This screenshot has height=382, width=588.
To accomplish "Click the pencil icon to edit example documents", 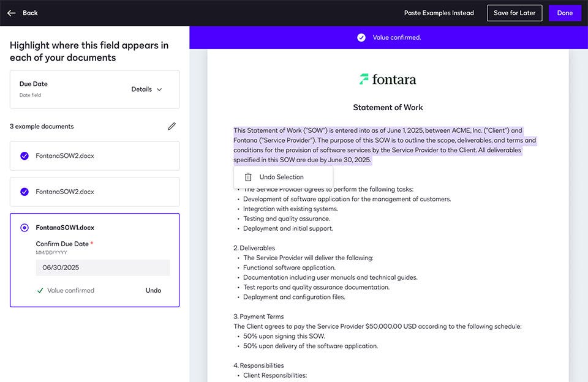I will point(171,126).
